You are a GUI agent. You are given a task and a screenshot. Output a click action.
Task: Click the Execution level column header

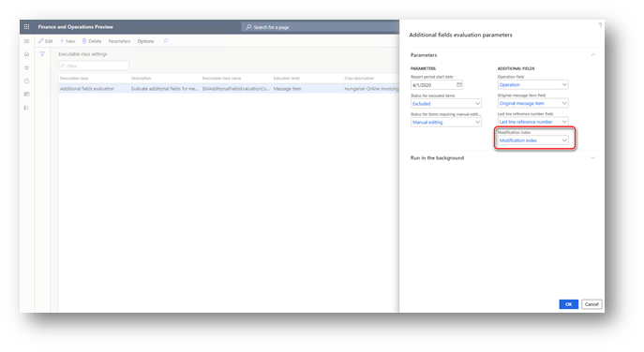286,78
